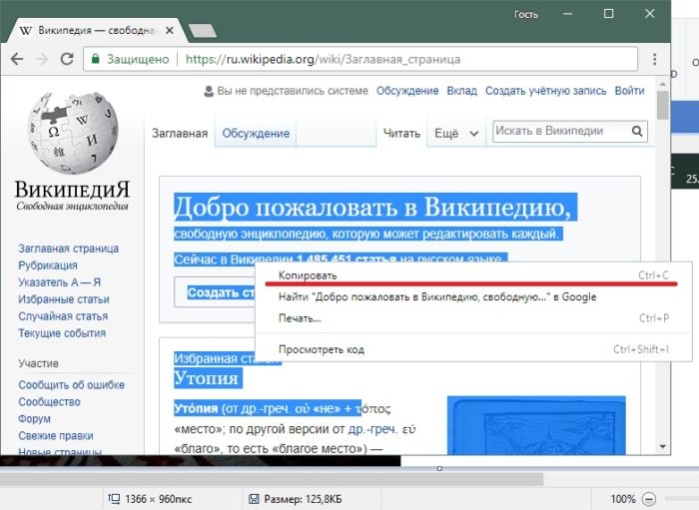Click the zoom out minus icon
Image resolution: width=699 pixels, height=510 pixels.
pos(649,499)
